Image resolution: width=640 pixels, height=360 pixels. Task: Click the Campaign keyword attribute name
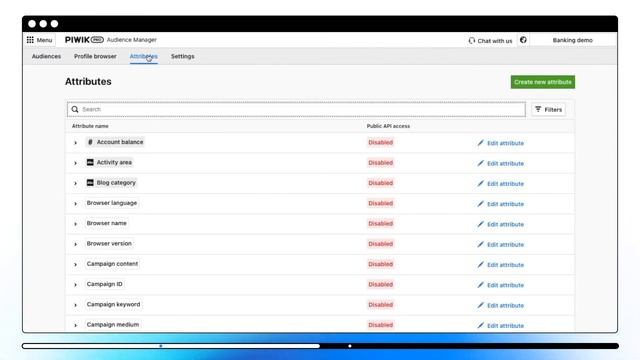pos(113,304)
